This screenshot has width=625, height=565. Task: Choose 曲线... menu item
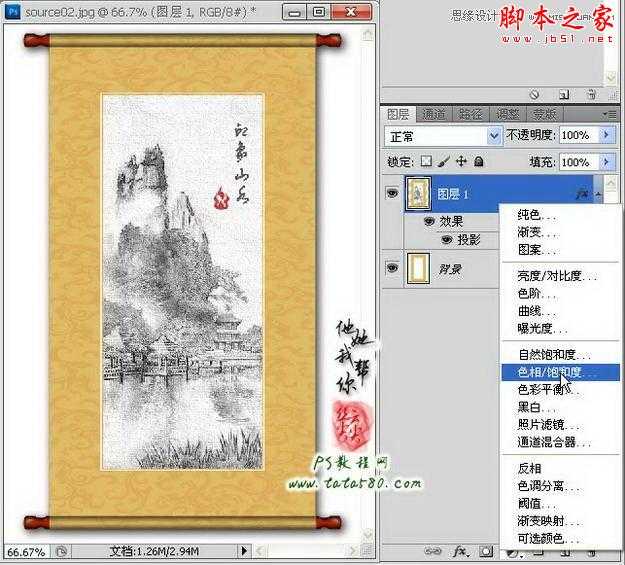(560, 311)
